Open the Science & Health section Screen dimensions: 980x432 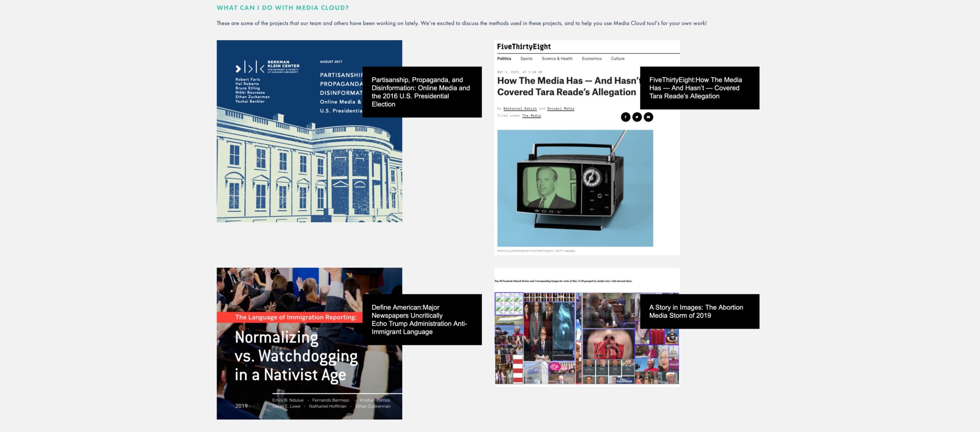click(557, 59)
